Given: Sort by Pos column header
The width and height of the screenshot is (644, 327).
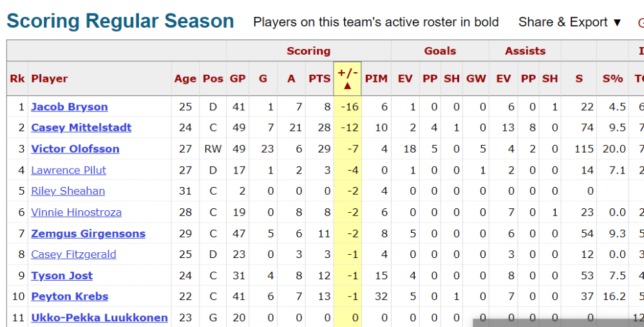Looking at the screenshot, I should pyautogui.click(x=213, y=79).
